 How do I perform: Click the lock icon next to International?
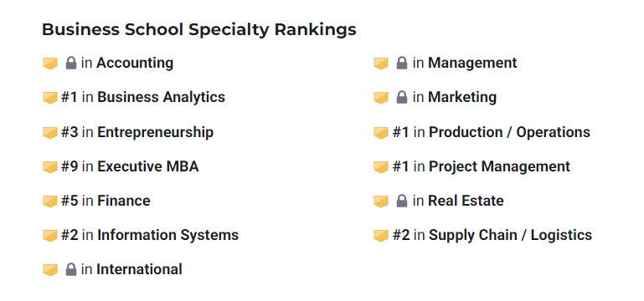tap(71, 269)
